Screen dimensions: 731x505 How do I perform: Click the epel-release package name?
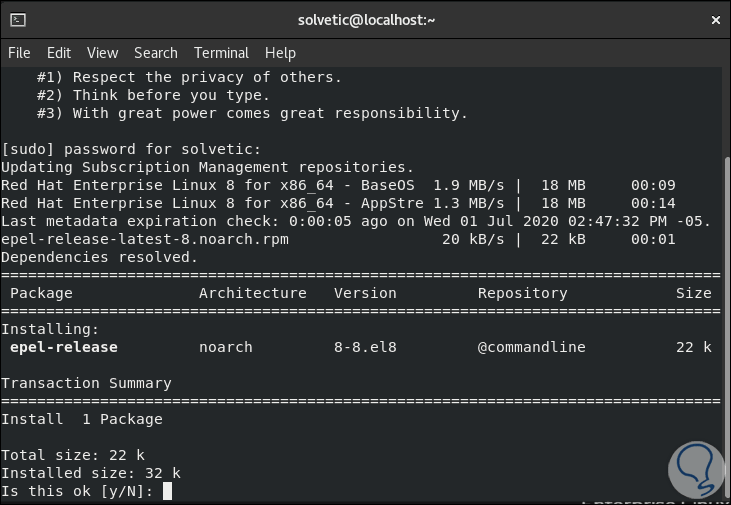click(x=64, y=347)
